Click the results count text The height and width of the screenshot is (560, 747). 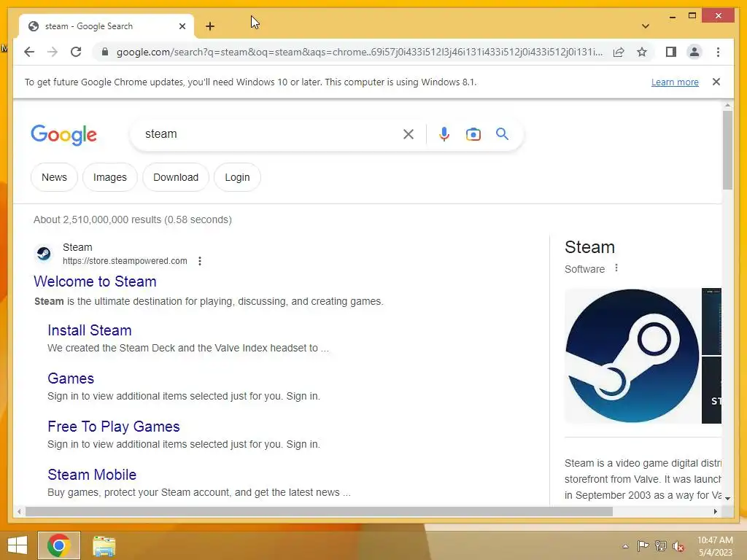(x=133, y=219)
